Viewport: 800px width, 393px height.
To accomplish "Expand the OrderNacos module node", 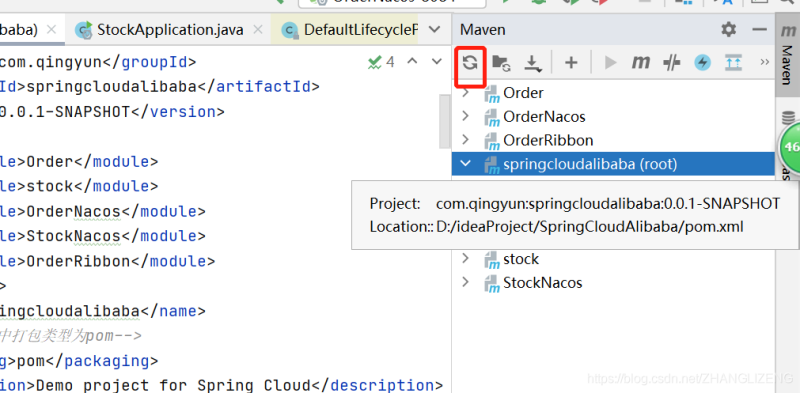I will pos(465,116).
